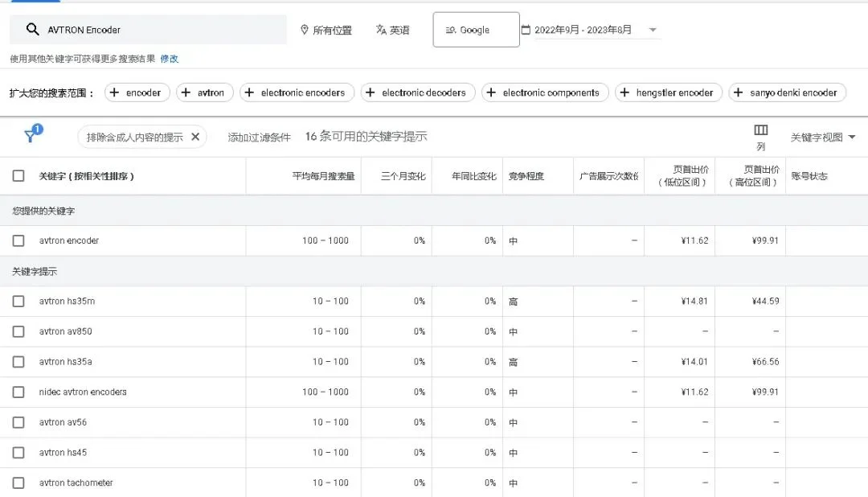Open the Google search network selector
This screenshot has width=868, height=497.
point(476,30)
